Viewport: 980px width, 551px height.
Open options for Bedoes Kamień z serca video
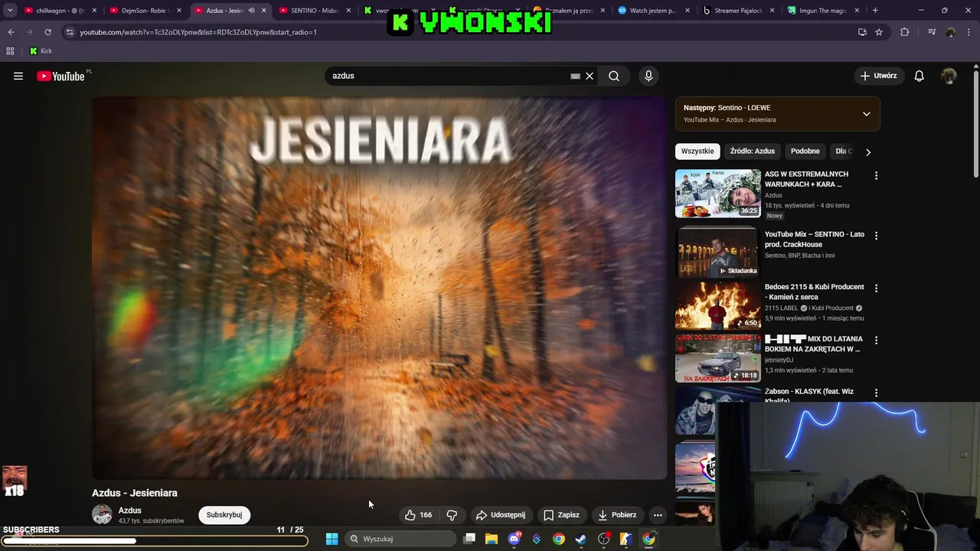point(876,289)
